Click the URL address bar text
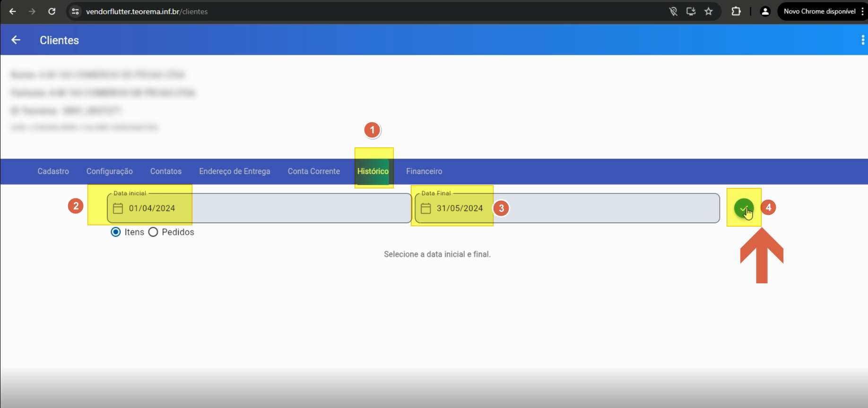The height and width of the screenshot is (408, 868). [147, 11]
